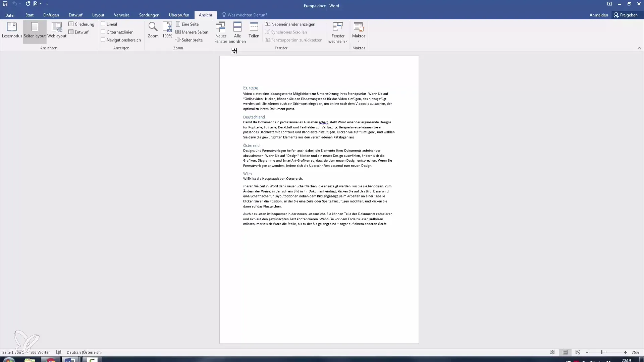Image resolution: width=644 pixels, height=362 pixels.
Task: Switch to the Entwurf ribbon tab
Action: coord(75,15)
